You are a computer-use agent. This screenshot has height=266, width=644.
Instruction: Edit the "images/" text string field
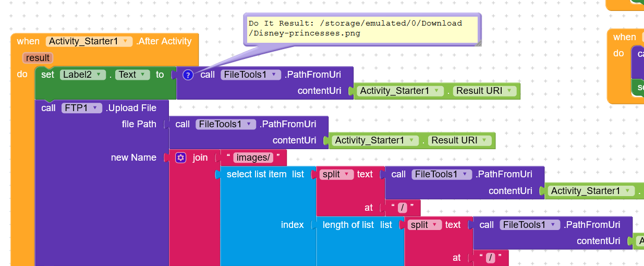(x=253, y=158)
